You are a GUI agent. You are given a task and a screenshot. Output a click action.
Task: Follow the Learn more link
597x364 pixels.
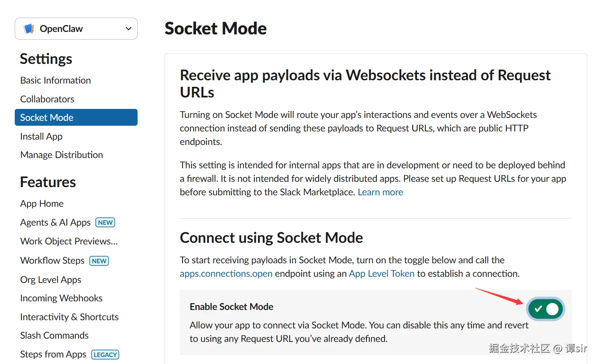click(380, 192)
